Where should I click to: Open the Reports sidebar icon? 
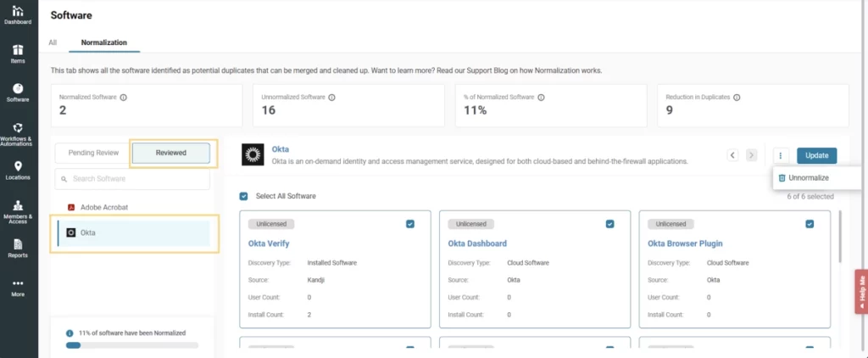[18, 249]
